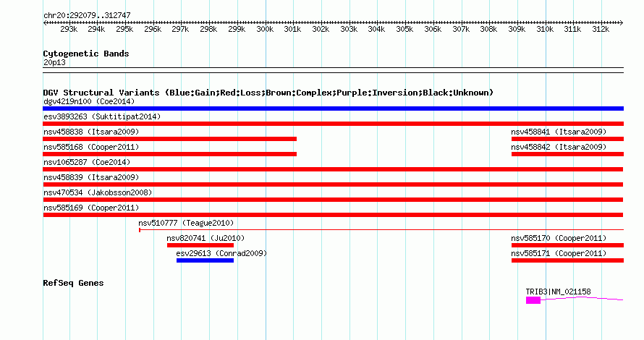Click the dgv4219n100 (Coe2014) label
Viewport: 644px width, 340px height.
click(89, 101)
